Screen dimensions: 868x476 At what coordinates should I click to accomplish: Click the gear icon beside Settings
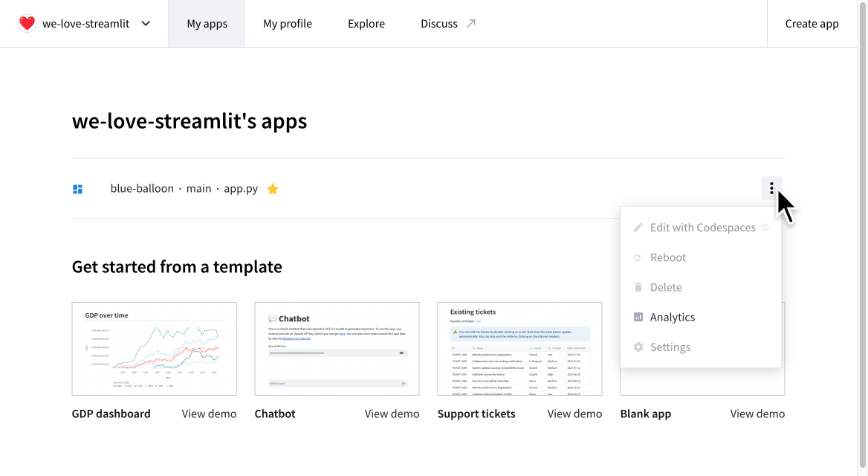[x=638, y=347]
